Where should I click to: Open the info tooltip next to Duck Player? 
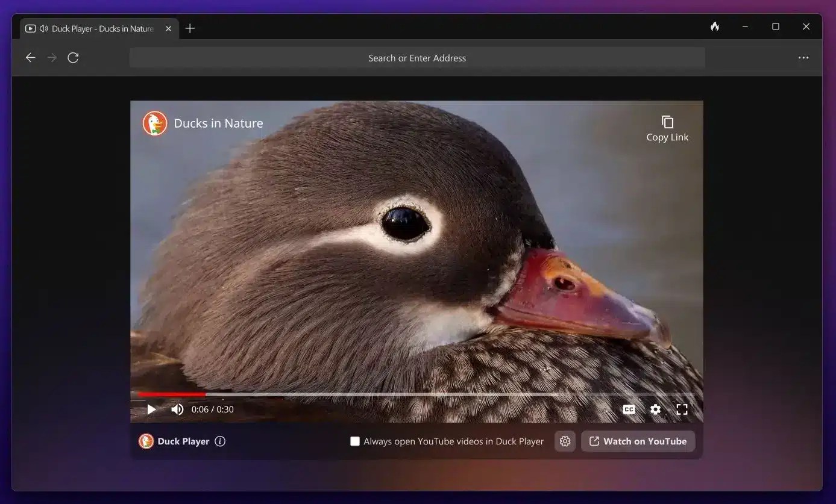[x=220, y=441]
